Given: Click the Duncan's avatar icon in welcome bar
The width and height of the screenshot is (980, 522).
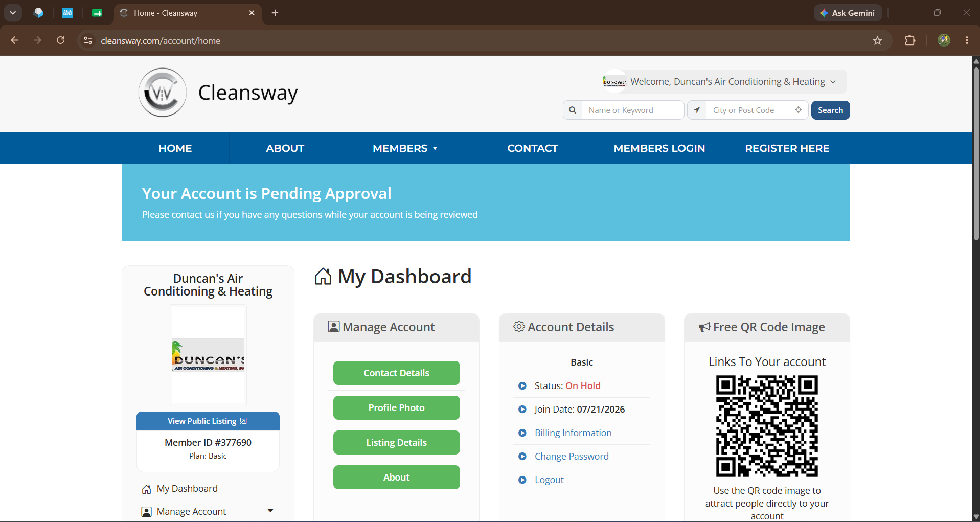Looking at the screenshot, I should coord(614,81).
